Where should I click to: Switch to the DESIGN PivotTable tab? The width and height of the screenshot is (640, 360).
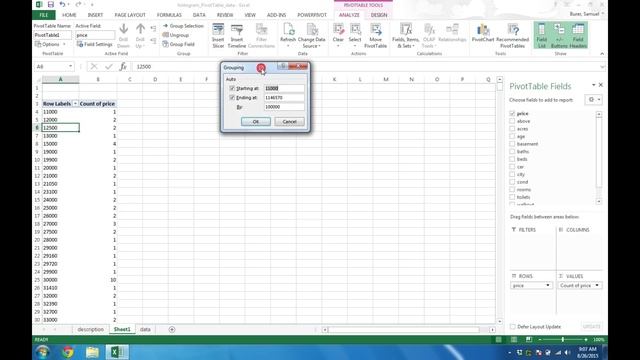coord(379,15)
